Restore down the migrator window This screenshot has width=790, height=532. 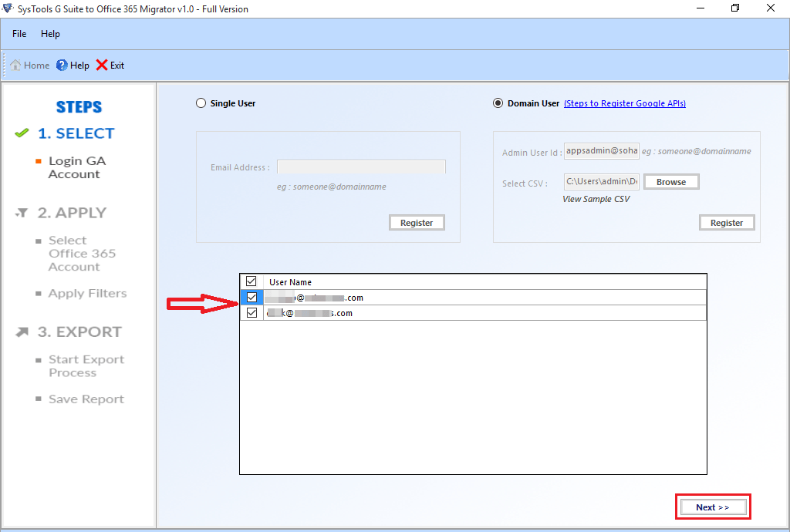click(735, 8)
